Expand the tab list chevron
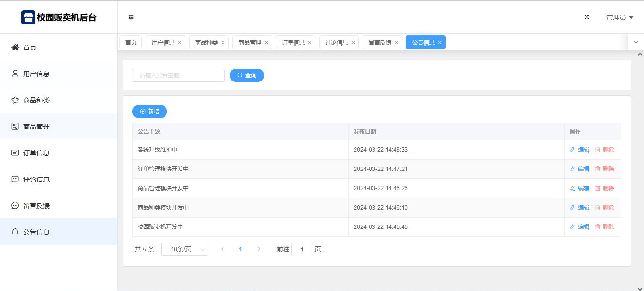644x291 pixels. coord(636,42)
